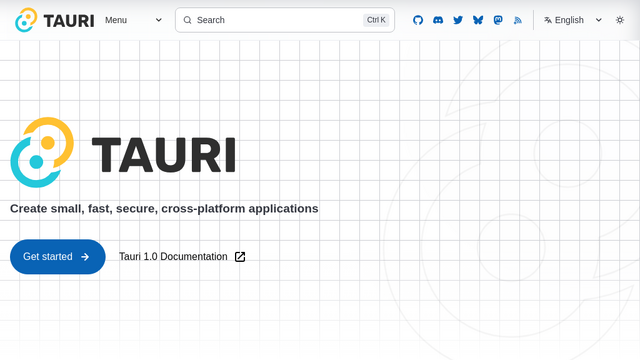Click the Ctrl K shortcut badge
Viewport: 640px width, 360px height.
pyautogui.click(x=376, y=20)
